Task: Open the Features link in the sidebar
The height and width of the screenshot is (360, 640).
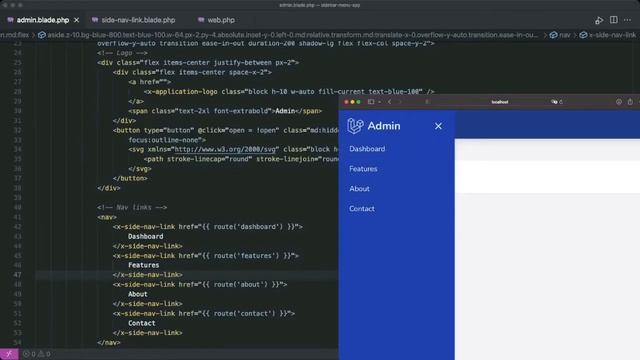Action: click(363, 169)
